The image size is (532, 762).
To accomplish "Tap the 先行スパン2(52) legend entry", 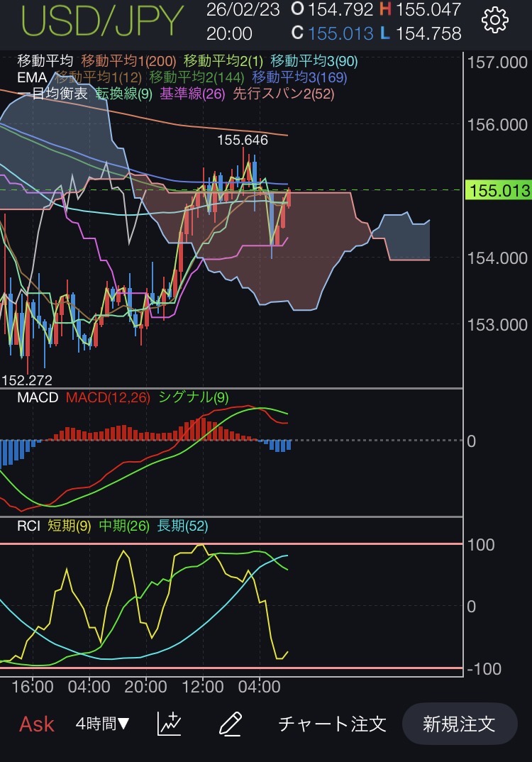I will [284, 94].
